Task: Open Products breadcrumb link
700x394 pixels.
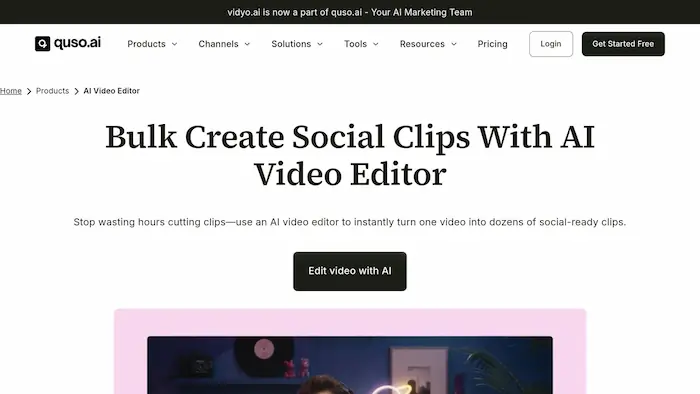Action: pos(52,91)
